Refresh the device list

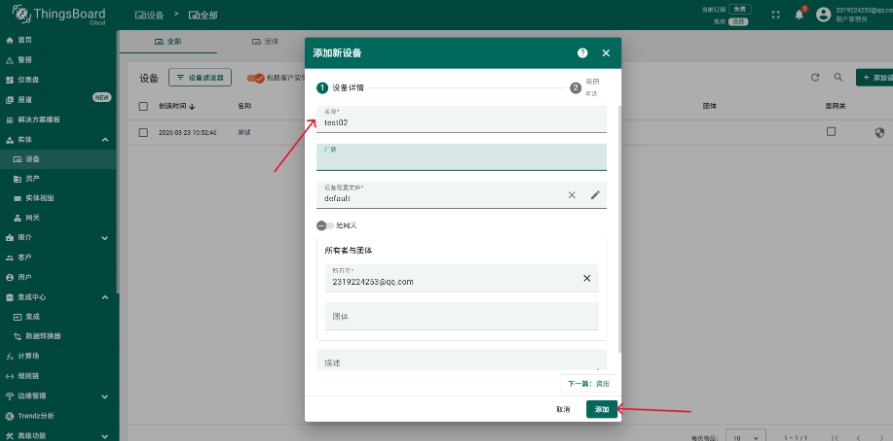point(815,77)
